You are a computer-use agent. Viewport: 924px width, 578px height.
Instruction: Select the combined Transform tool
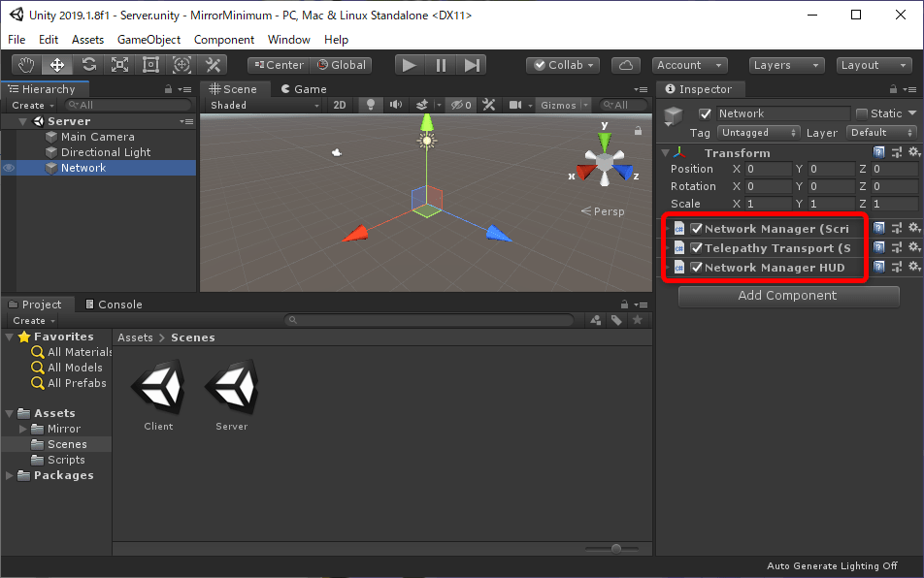[x=181, y=65]
